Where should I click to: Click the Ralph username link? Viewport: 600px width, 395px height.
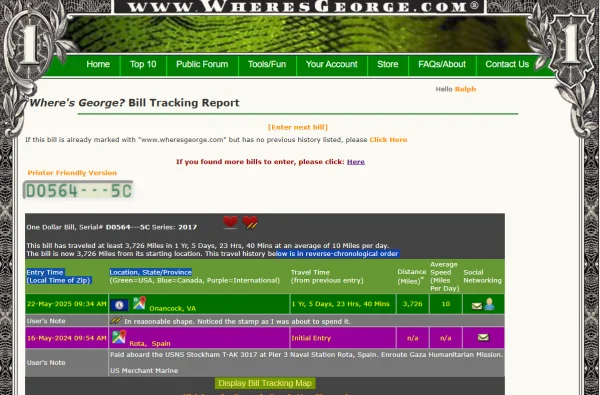tap(465, 89)
